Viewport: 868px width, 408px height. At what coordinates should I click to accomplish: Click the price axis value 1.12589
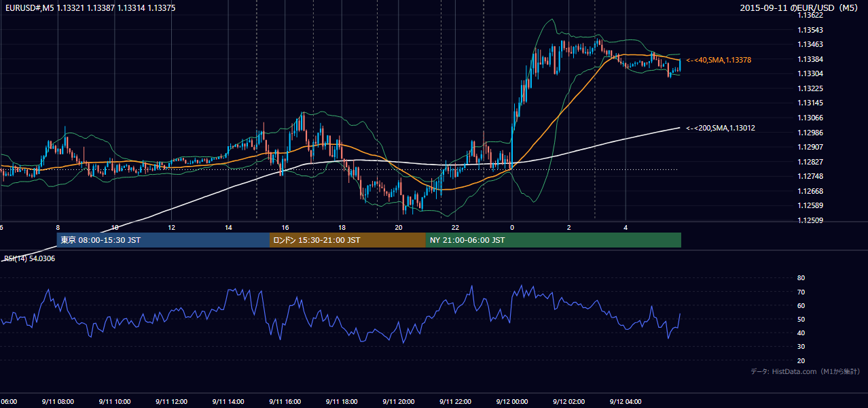coord(811,205)
